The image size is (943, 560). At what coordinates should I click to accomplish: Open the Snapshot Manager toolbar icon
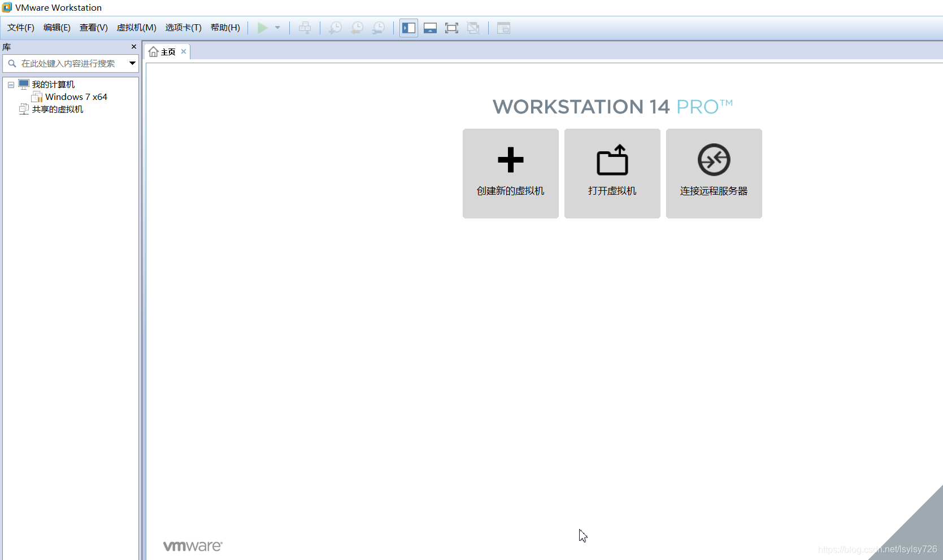coord(379,28)
